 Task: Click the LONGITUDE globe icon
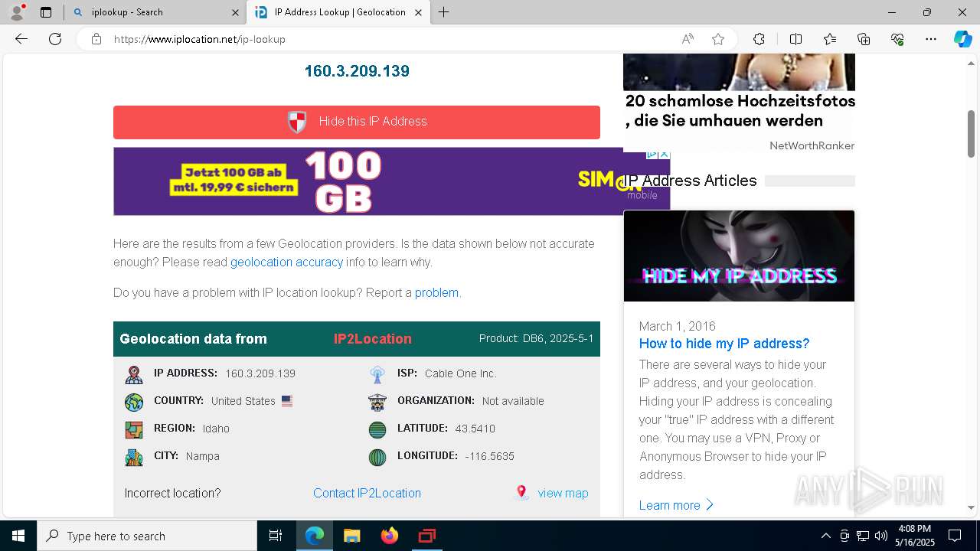[377, 457]
